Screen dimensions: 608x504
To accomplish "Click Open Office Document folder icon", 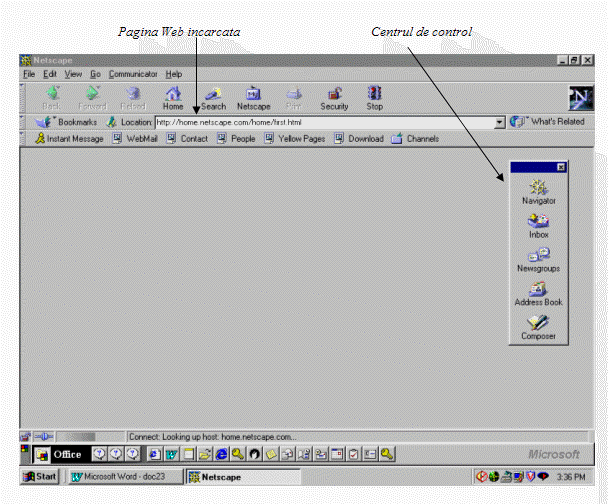I will 205,454.
